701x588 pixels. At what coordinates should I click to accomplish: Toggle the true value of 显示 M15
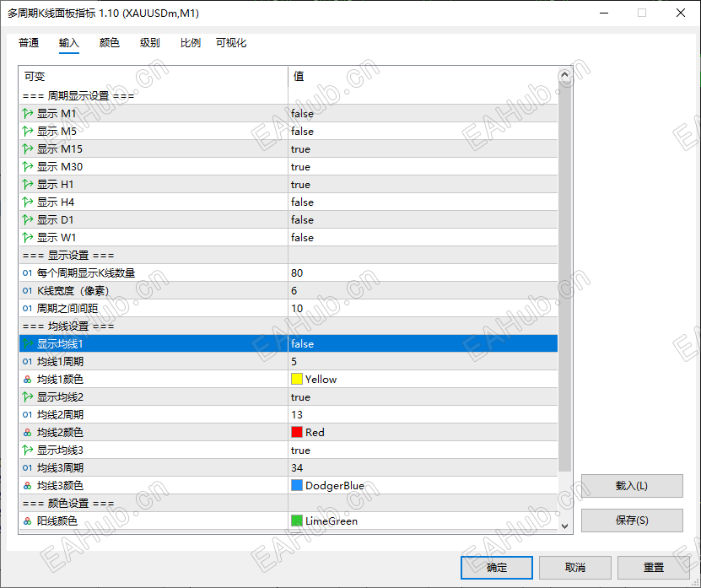pyautogui.click(x=423, y=149)
